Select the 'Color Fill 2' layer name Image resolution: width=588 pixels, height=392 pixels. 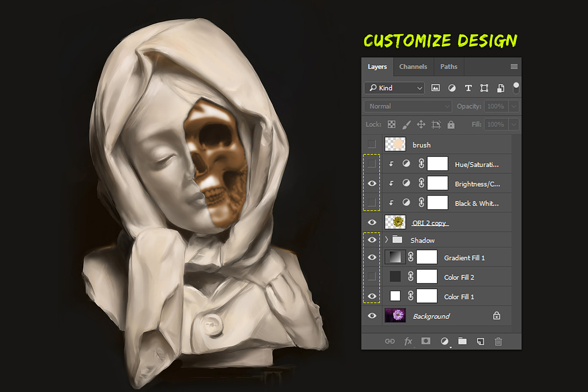(459, 277)
